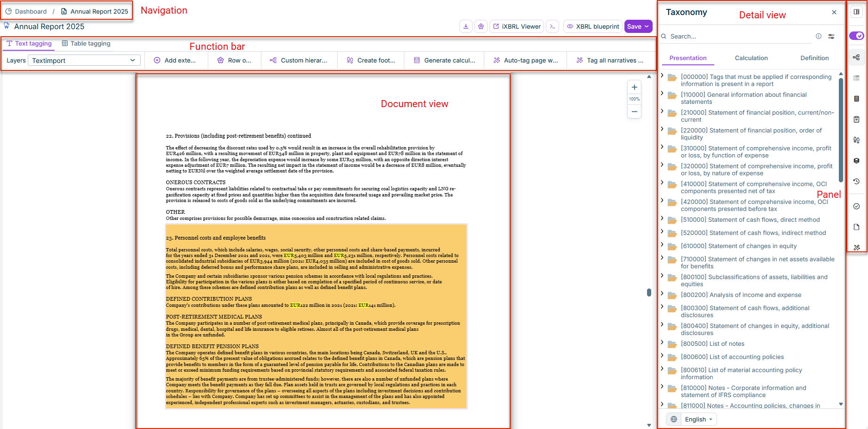Screen dimensions: 868x429
Task: Open the taxonomy hierarchy panel icon
Action: pos(857,57)
